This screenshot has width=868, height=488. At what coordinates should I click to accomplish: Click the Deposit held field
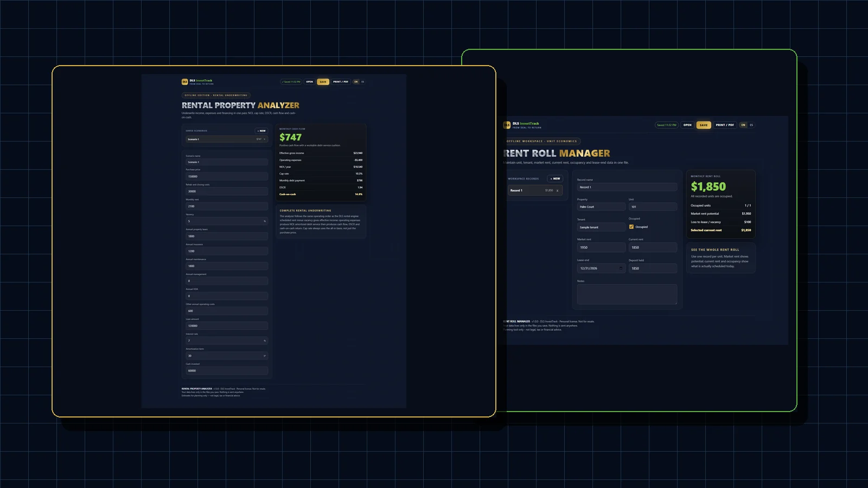[653, 268]
